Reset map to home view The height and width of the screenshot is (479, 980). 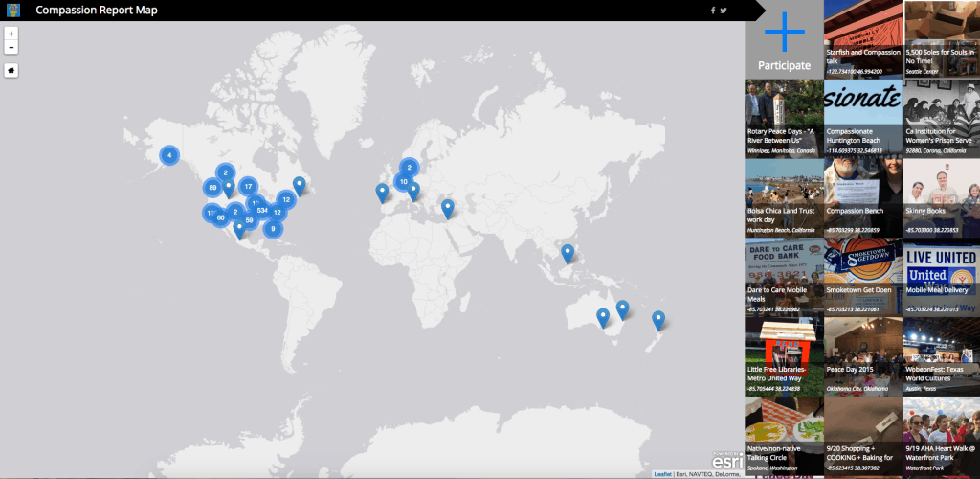click(x=11, y=70)
